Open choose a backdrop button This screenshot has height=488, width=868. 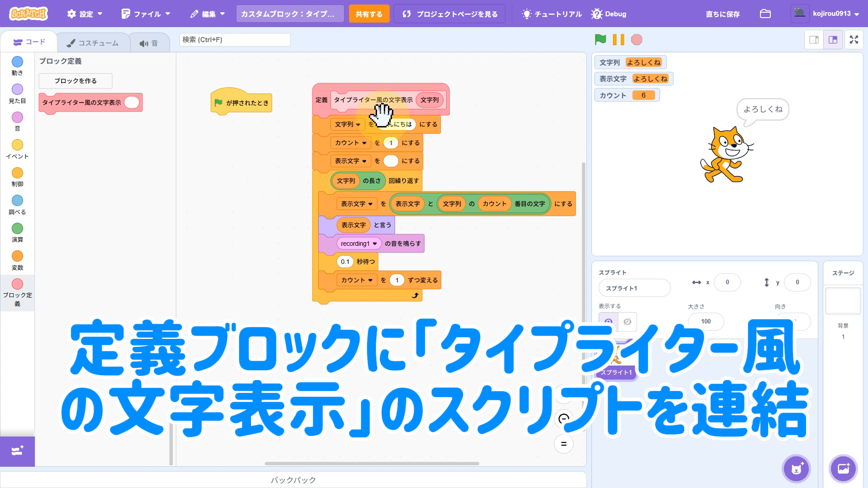point(843,469)
